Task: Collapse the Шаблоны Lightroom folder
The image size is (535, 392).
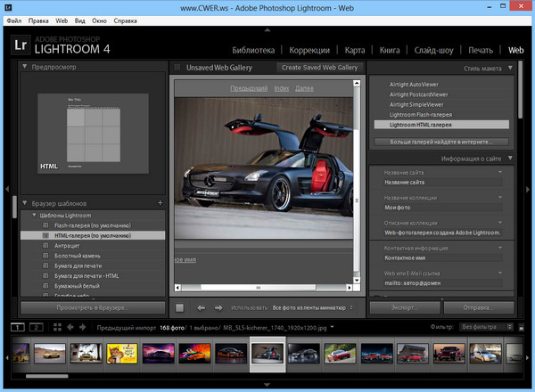Action: (x=34, y=215)
